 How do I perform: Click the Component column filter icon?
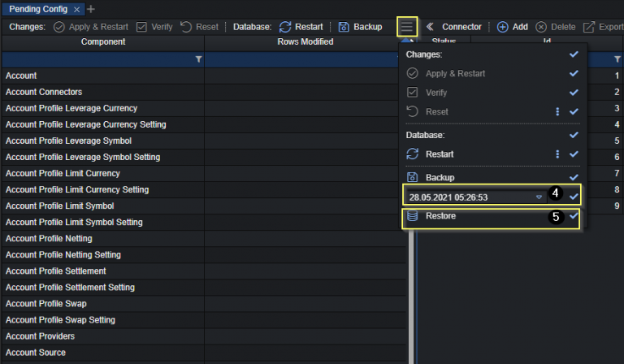click(198, 59)
